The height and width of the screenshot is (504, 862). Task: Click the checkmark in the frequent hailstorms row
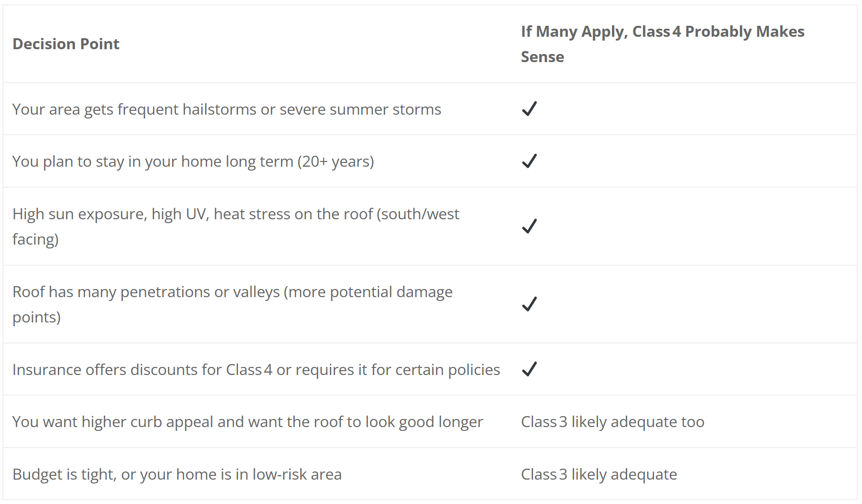[529, 109]
